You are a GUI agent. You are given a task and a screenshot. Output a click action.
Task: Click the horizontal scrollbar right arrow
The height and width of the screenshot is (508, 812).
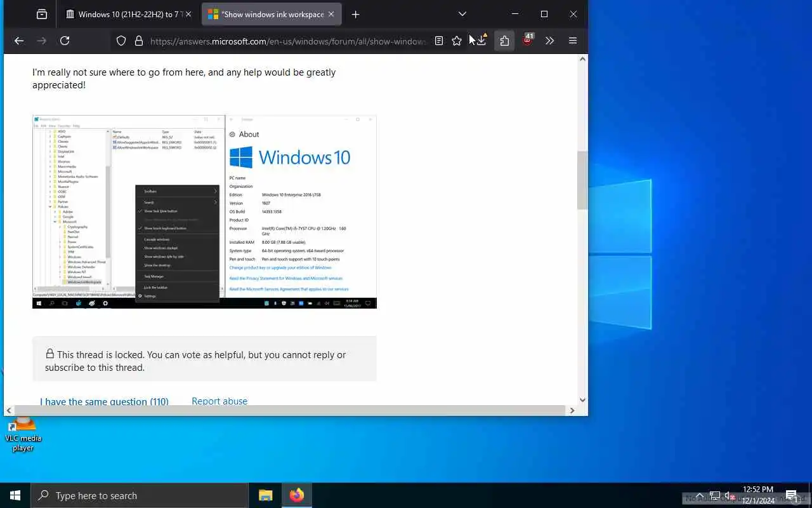[x=572, y=411]
